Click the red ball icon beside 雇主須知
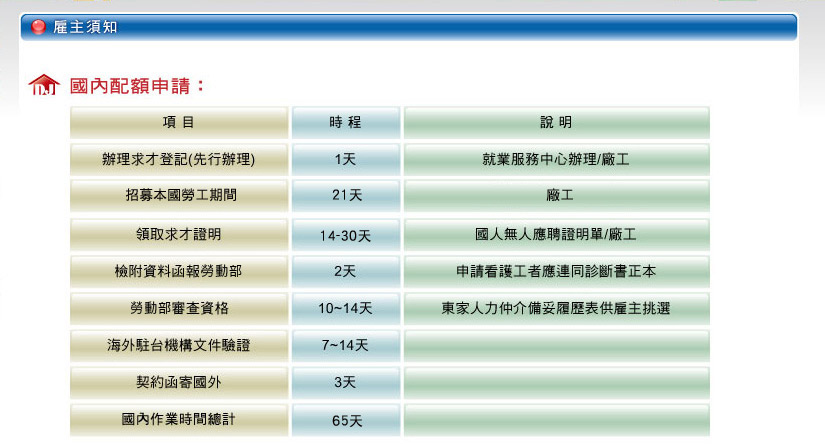Image resolution: width=825 pixels, height=444 pixels. (x=39, y=27)
